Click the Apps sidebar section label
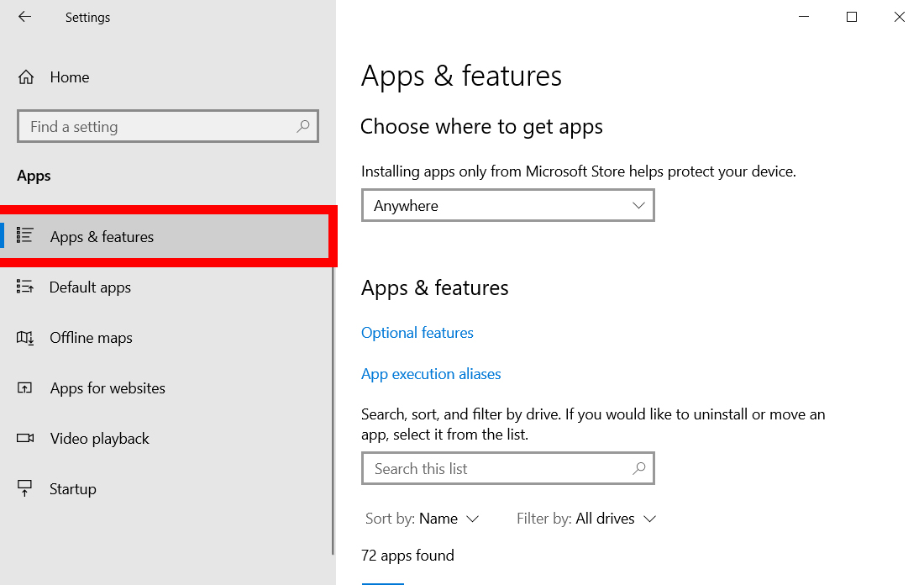The height and width of the screenshot is (585, 924). [x=34, y=176]
